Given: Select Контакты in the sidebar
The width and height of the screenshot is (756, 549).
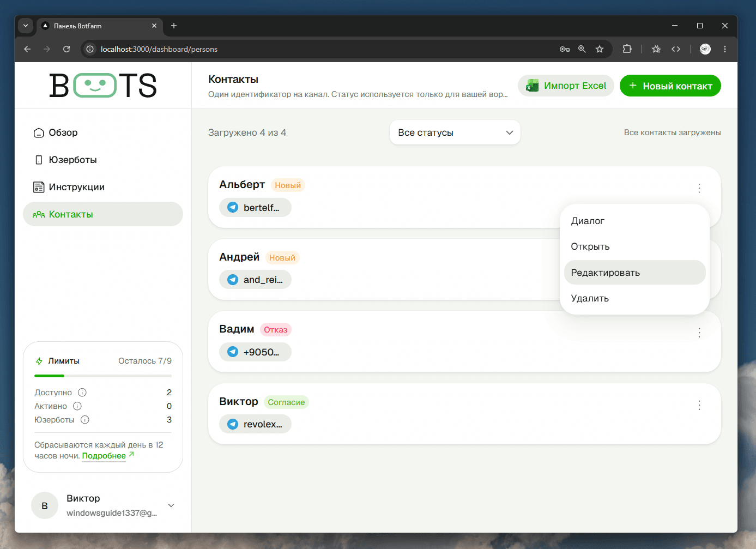Looking at the screenshot, I should 103,214.
